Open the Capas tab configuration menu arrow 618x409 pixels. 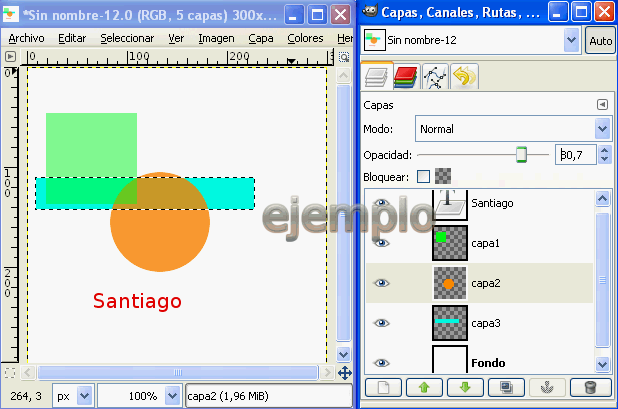point(602,104)
